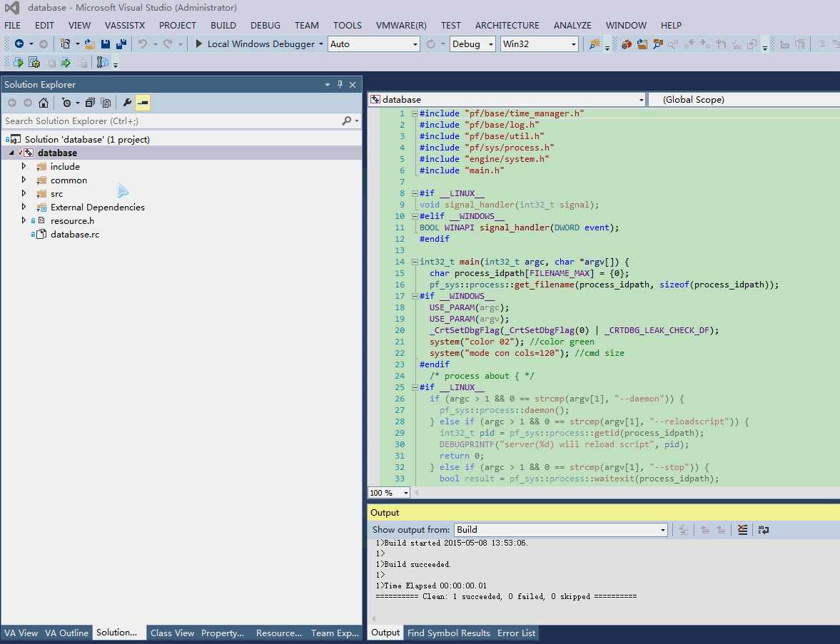The image size is (840, 644).
Task: Open Properties with the wrench icon
Action: coord(127,102)
